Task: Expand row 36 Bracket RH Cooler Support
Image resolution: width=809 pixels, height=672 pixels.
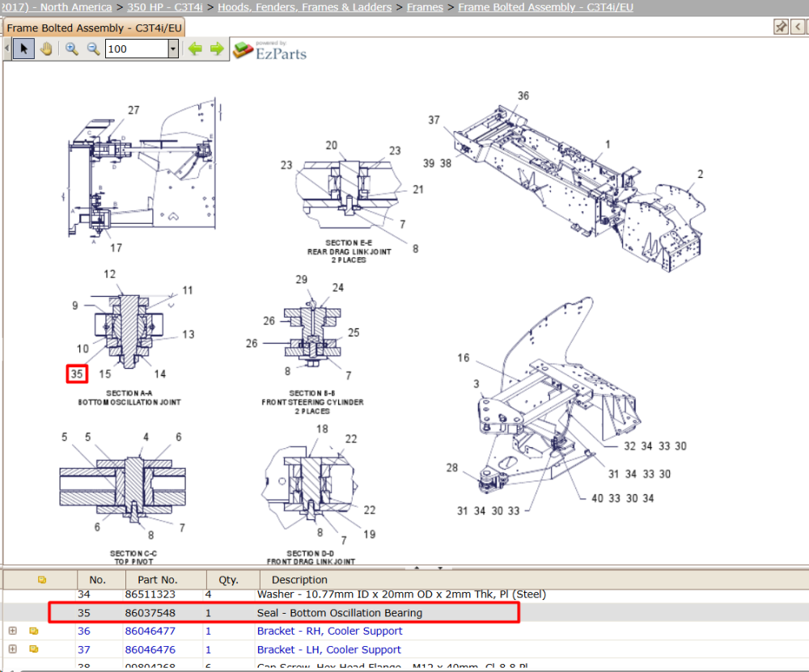Action: (13, 631)
